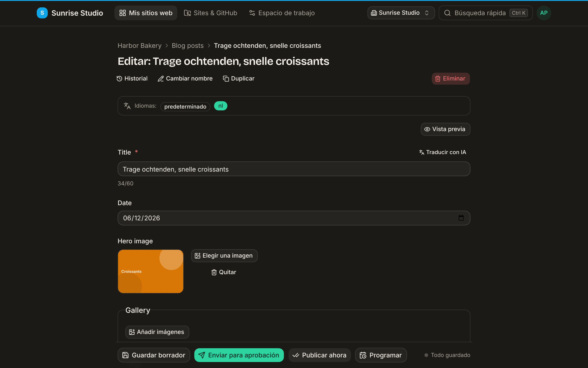Click Elegir una imagen button
This screenshot has height=368, width=588.
click(224, 256)
